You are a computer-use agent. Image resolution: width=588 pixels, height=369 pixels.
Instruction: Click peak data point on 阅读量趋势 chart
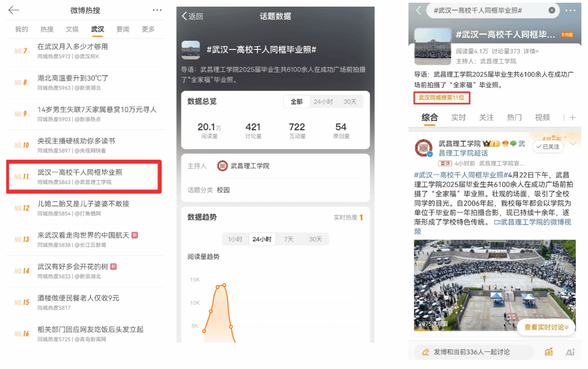click(x=224, y=285)
